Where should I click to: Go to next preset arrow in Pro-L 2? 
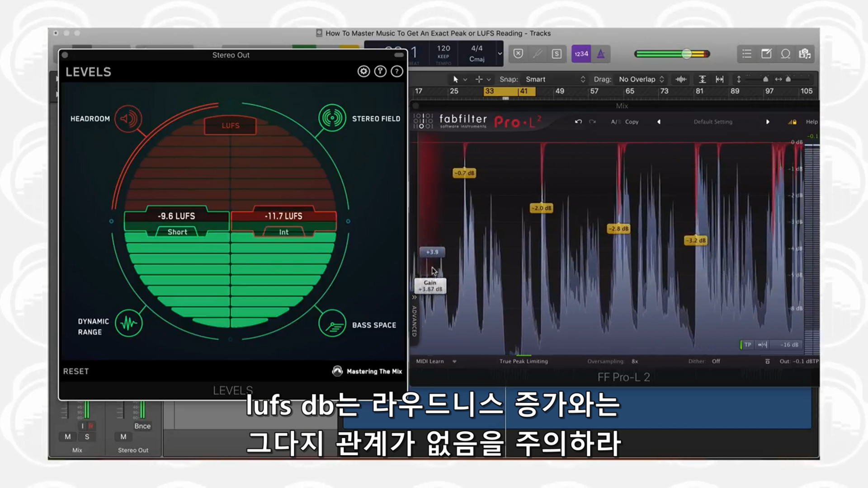click(x=768, y=122)
